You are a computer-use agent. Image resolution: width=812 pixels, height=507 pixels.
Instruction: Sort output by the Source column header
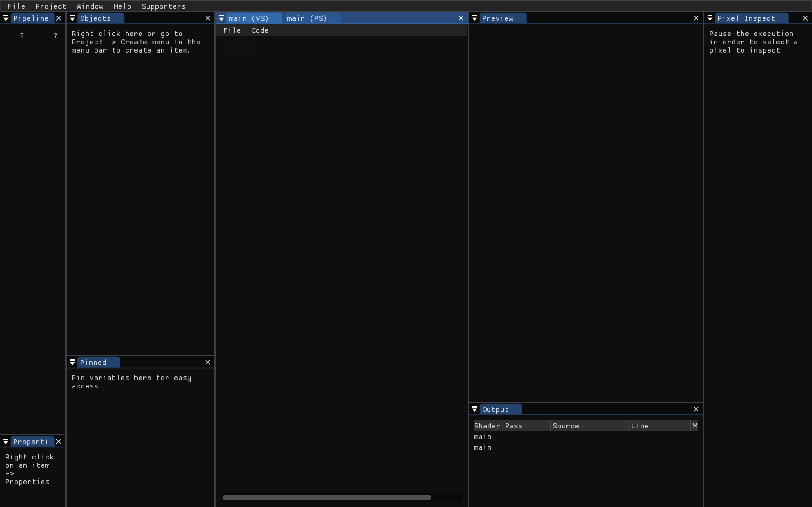[566, 426]
